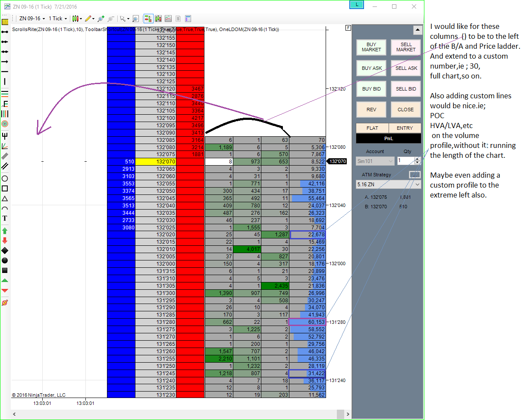
Task: Select the Text drawing tool
Action: point(5,219)
